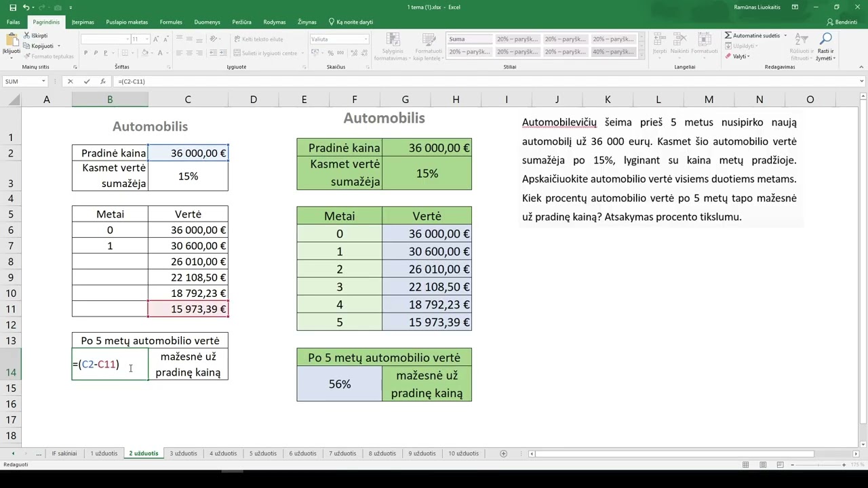Switch to Peržiūra ribbon tab
This screenshot has width=868, height=488.
pyautogui.click(x=241, y=22)
